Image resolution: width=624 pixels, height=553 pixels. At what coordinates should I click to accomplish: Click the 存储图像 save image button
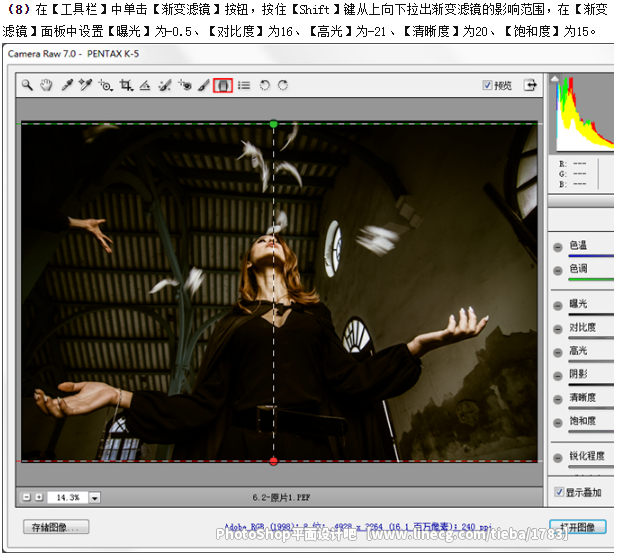(56, 527)
